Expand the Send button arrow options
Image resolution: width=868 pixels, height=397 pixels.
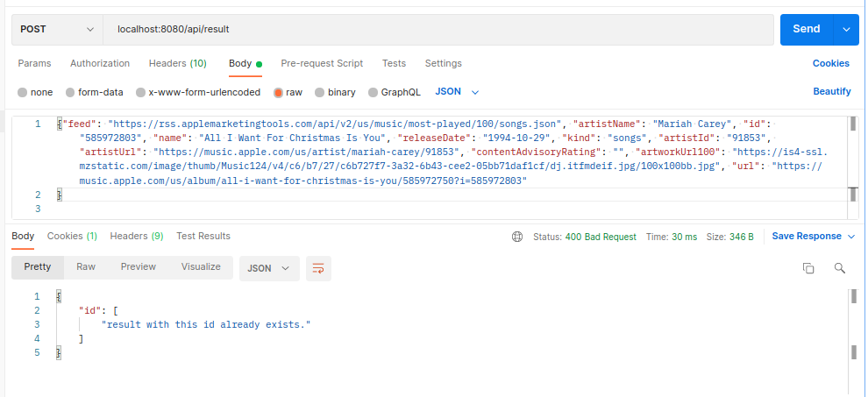tap(846, 29)
